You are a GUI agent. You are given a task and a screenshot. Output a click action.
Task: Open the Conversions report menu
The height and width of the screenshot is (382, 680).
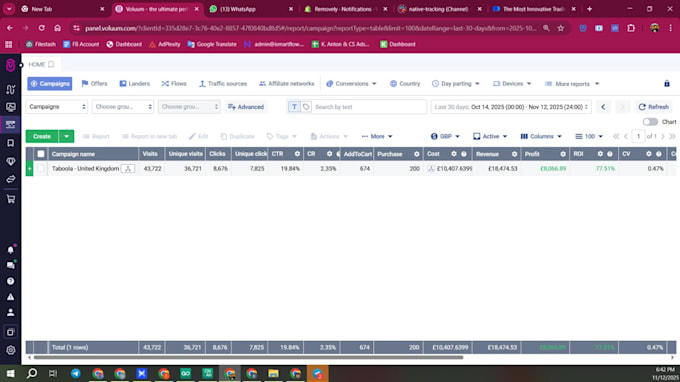[351, 84]
